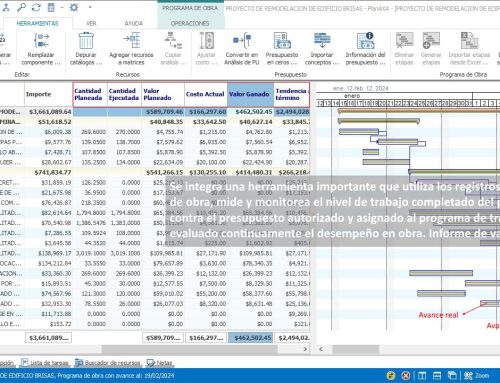Click the Costo Actual column header
The height and width of the screenshot is (383, 500).
coord(206,94)
